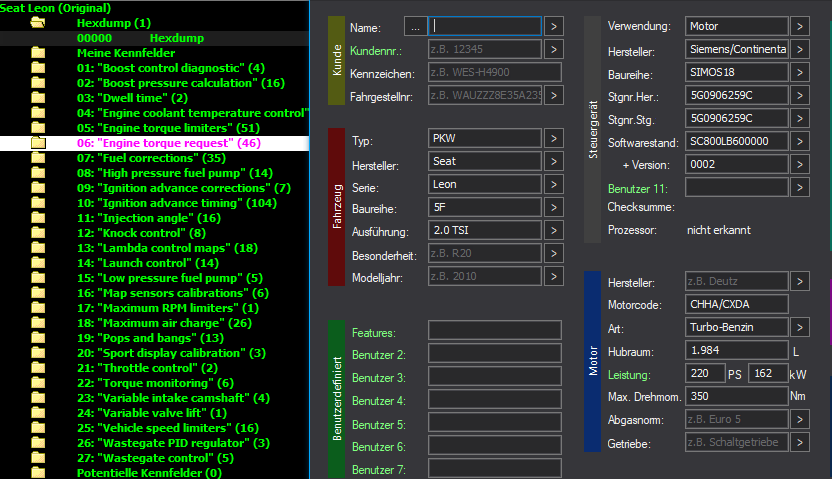Screen dimensions: 832x479
Task: Open the arrow menu for Ausführung 2.0 TSI
Action: coord(553,230)
